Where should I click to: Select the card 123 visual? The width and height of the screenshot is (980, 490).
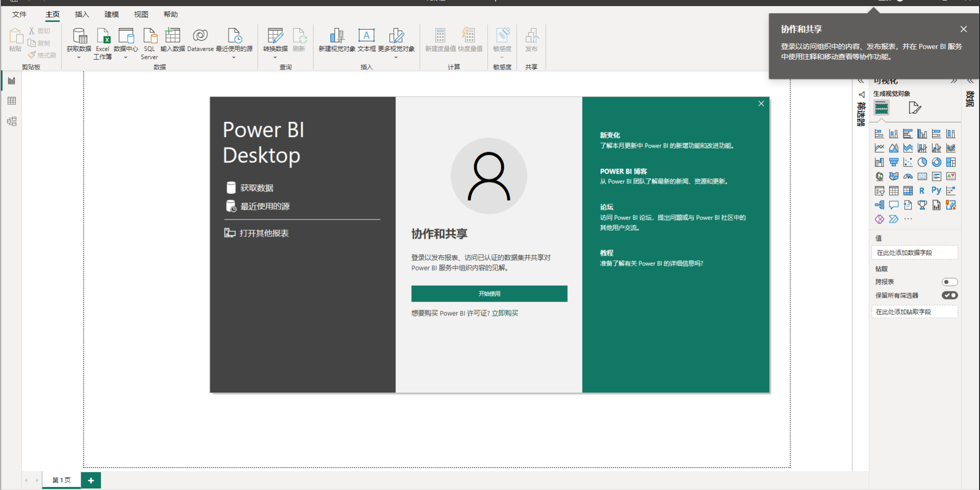point(922,177)
